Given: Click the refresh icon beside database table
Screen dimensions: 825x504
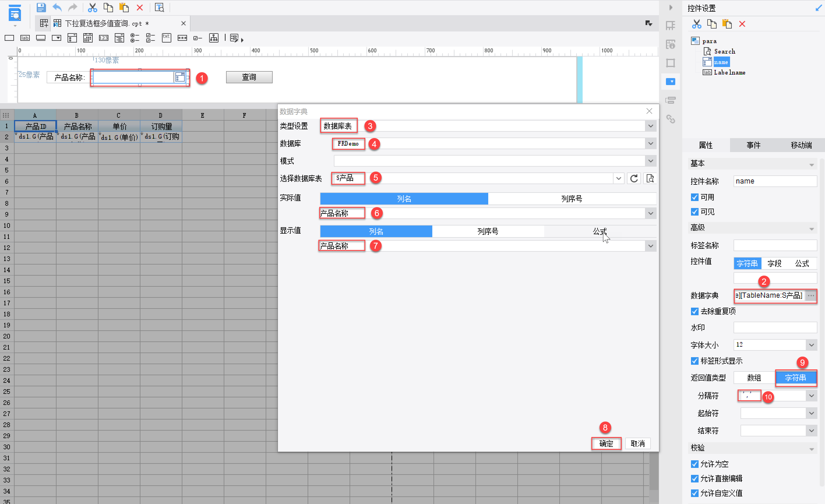Looking at the screenshot, I should 634,179.
